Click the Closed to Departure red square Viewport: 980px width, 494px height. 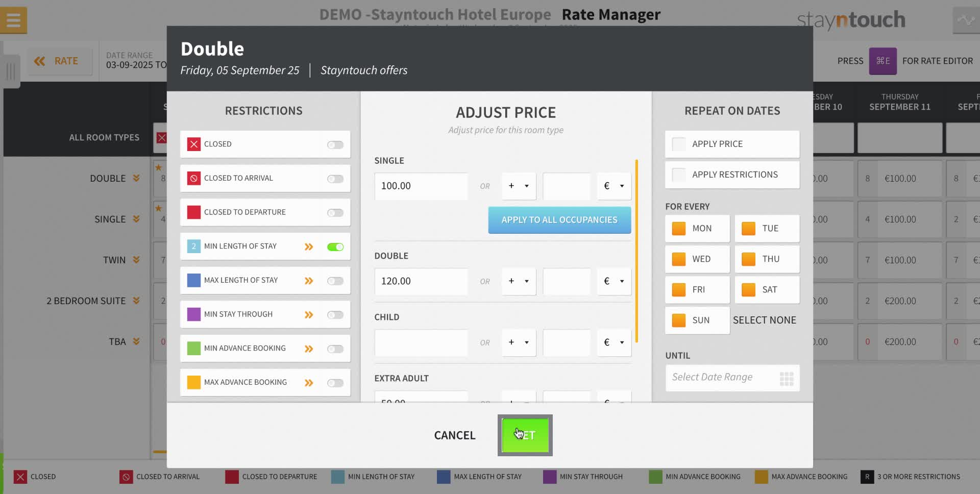tap(193, 212)
